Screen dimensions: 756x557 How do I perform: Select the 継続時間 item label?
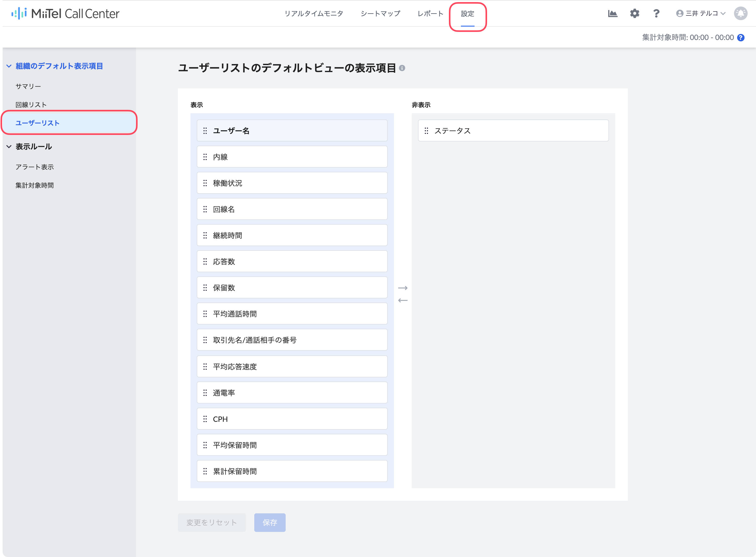tap(227, 235)
